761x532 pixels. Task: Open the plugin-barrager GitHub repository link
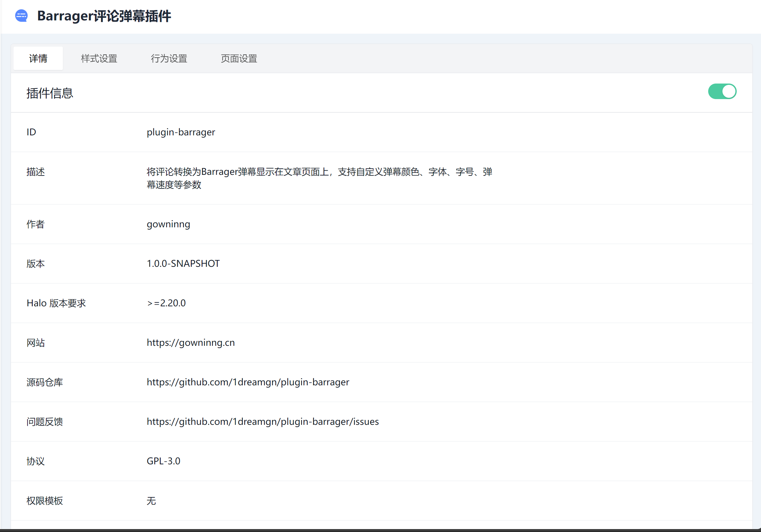click(248, 382)
